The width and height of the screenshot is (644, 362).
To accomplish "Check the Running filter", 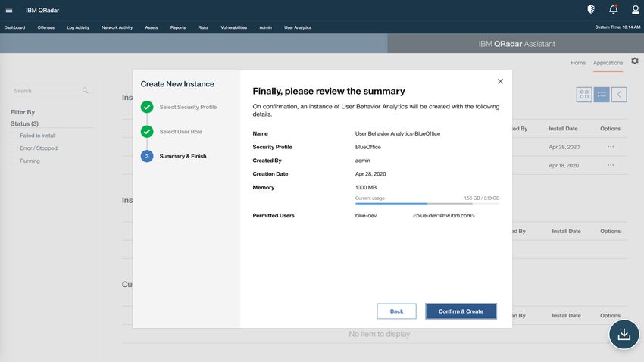I will point(14,161).
